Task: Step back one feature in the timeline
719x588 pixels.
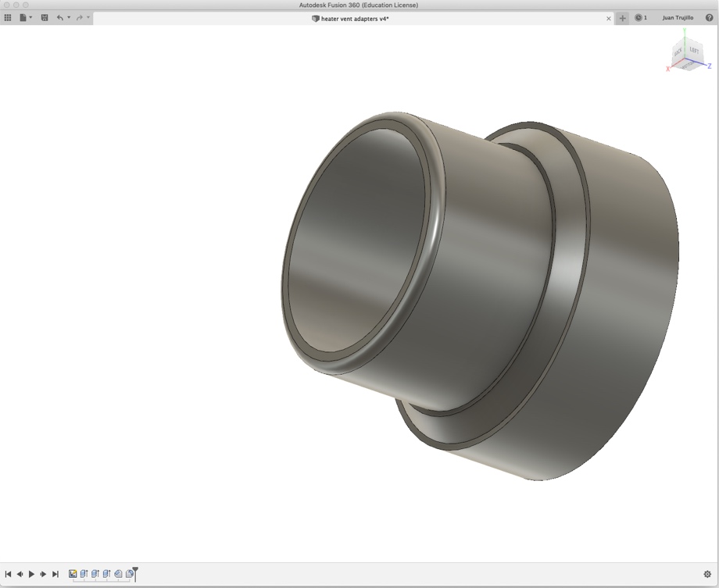Action: [20, 574]
